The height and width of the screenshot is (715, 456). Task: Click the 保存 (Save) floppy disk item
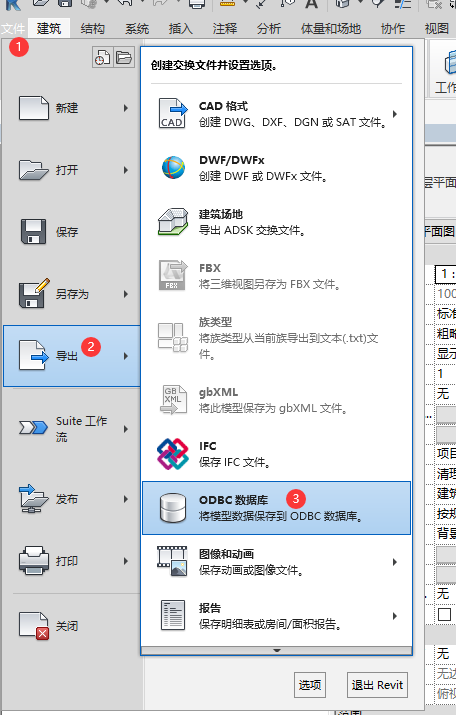click(x=72, y=232)
